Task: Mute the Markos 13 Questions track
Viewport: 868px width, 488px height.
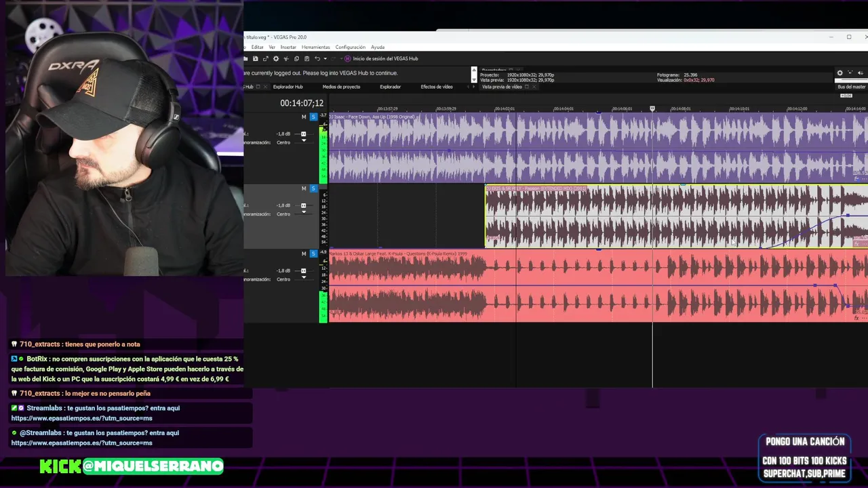Action: tap(304, 253)
